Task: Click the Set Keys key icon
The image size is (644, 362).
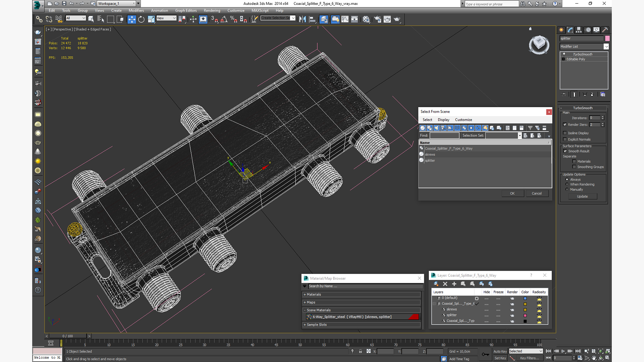Action: point(485,354)
